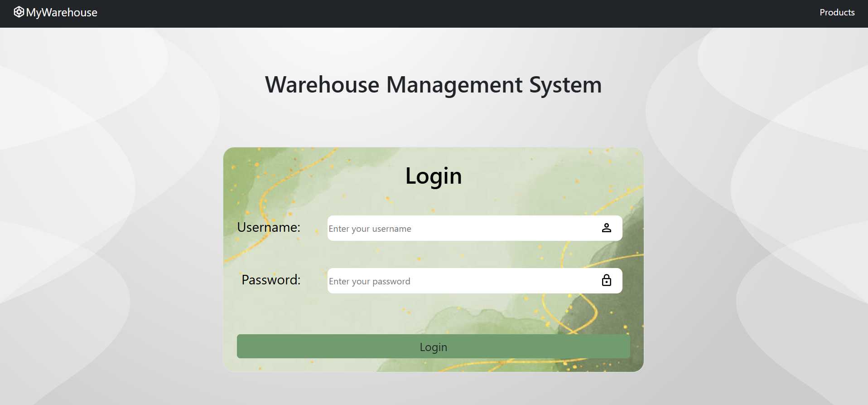Image resolution: width=868 pixels, height=405 pixels.
Task: Click the word 'System' in page title
Action: [x=565, y=85]
